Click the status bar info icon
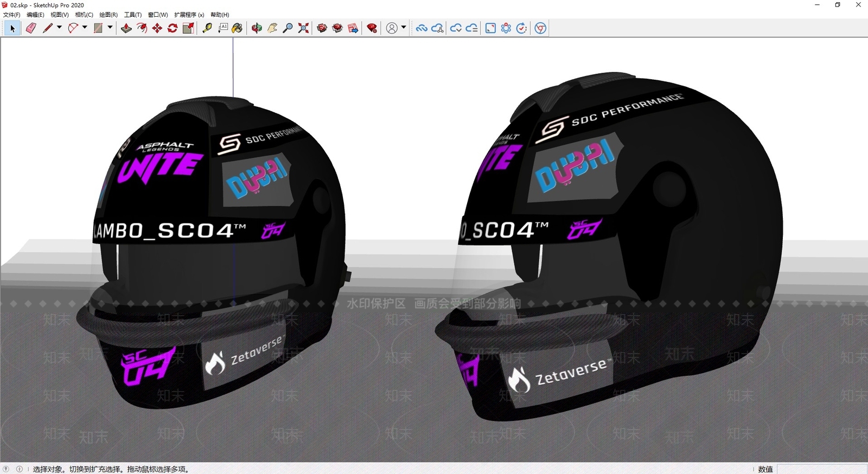The height and width of the screenshot is (474, 868). (20, 469)
